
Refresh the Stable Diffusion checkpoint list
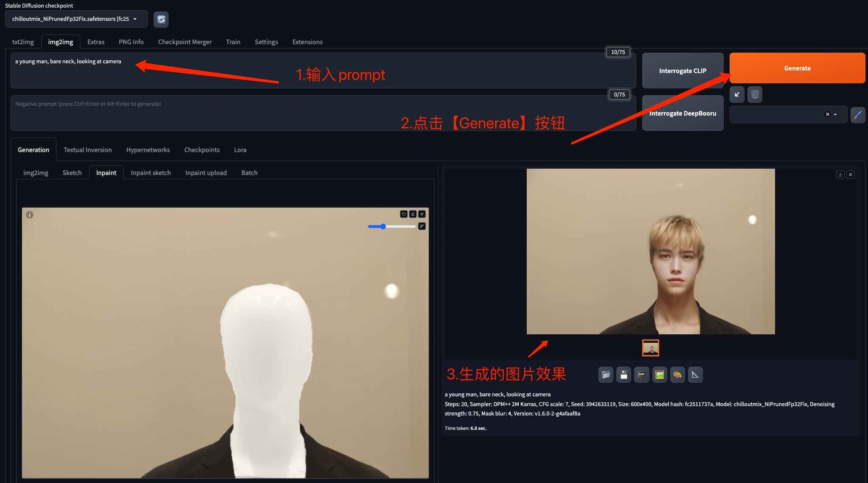point(161,20)
